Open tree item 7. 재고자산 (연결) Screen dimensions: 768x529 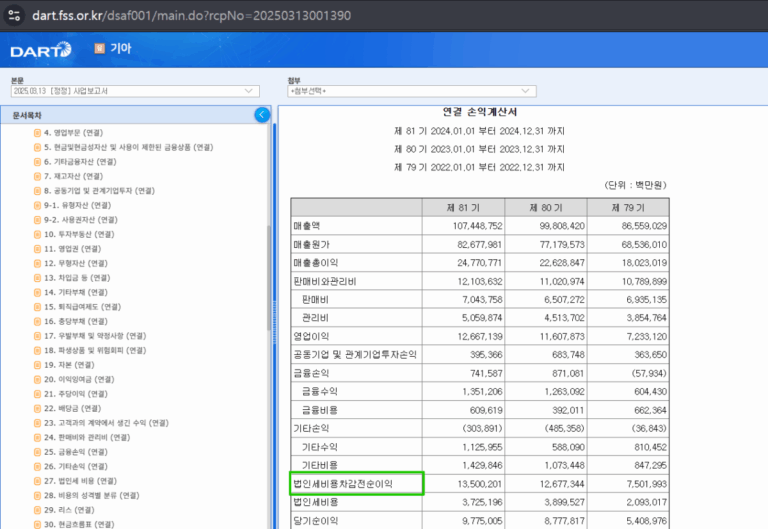click(73, 176)
